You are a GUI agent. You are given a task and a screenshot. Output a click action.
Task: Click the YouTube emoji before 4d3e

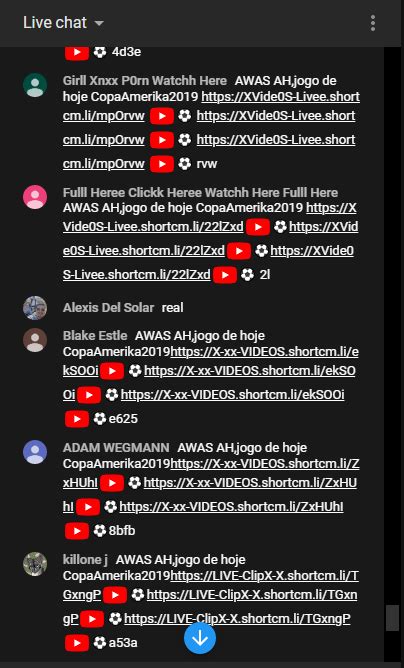(x=77, y=52)
